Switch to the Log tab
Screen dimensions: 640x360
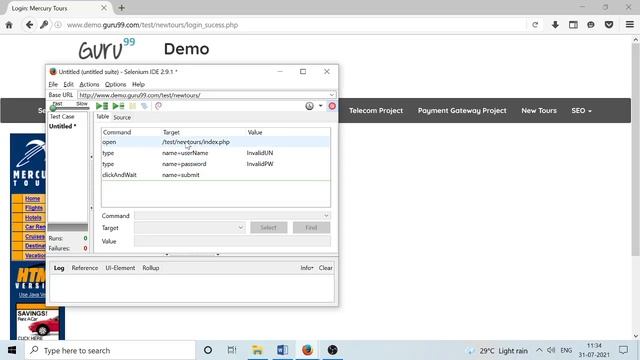coord(59,268)
